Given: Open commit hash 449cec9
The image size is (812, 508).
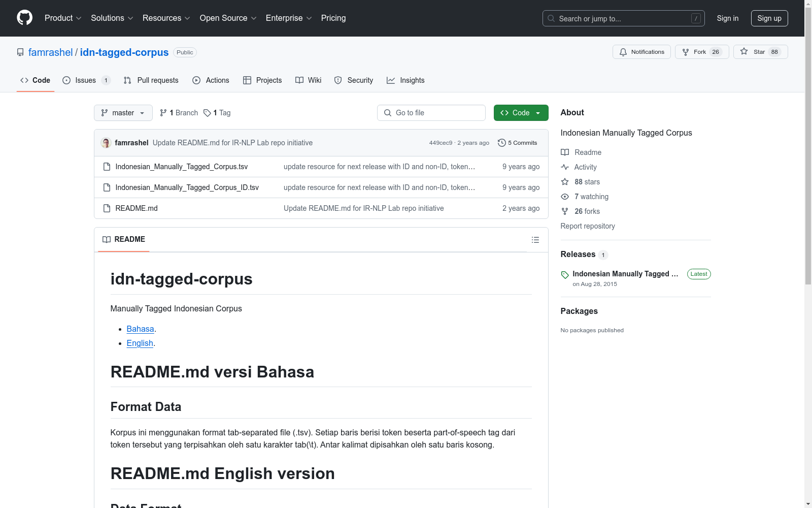Looking at the screenshot, I should point(441,143).
